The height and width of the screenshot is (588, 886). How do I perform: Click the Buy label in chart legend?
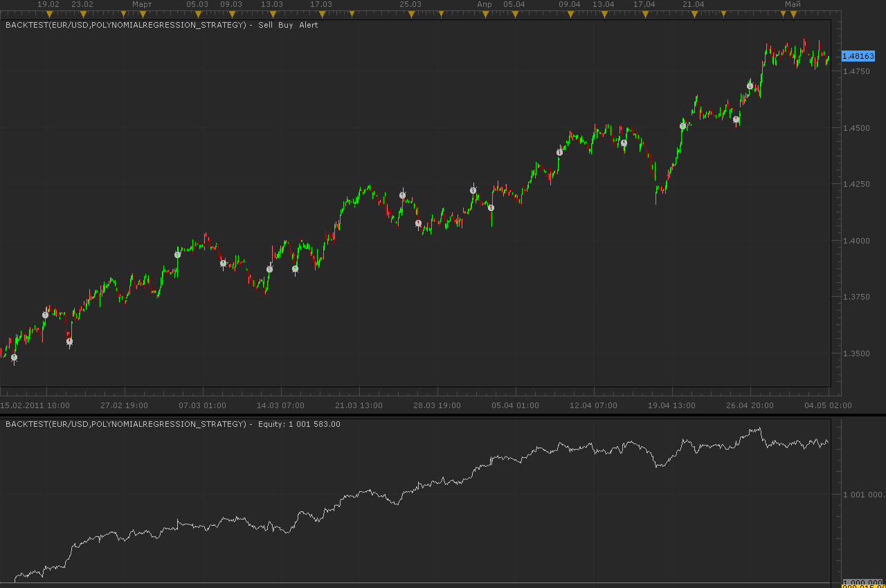point(286,25)
